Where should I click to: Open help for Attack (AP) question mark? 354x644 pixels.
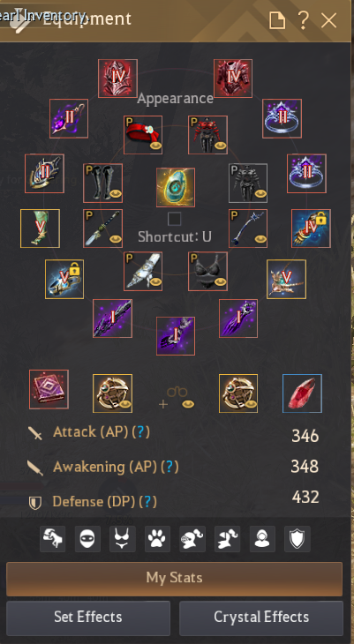pos(140,432)
